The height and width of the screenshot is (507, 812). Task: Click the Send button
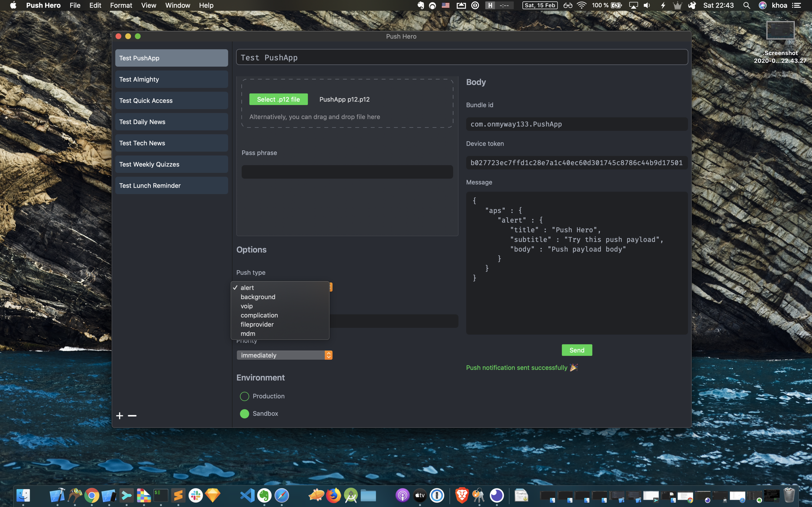(x=577, y=350)
